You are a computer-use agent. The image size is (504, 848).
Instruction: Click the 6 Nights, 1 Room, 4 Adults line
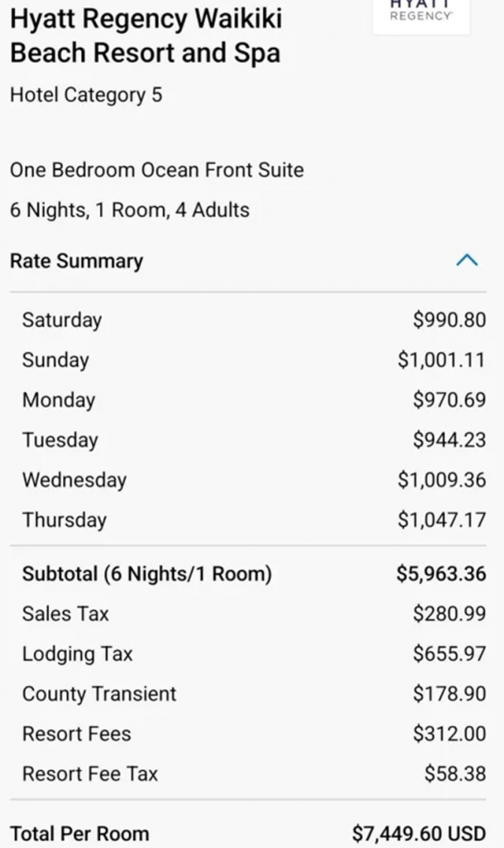click(129, 210)
